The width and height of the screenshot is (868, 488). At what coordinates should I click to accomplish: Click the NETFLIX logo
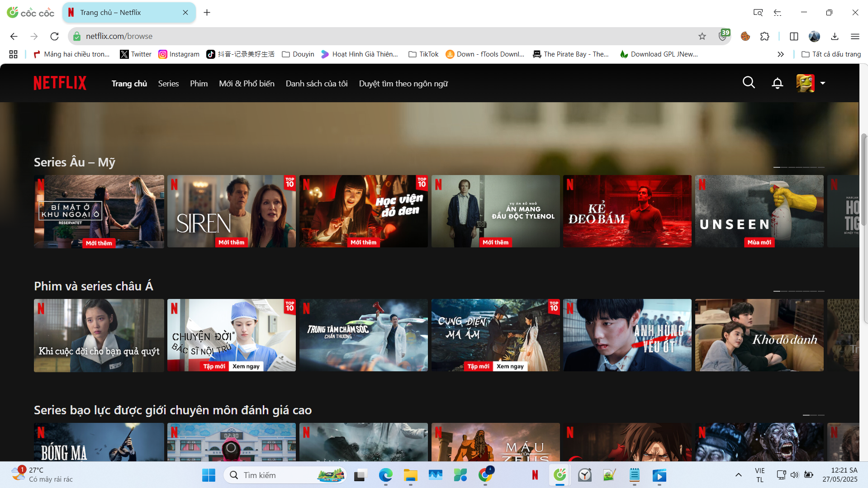(x=60, y=83)
